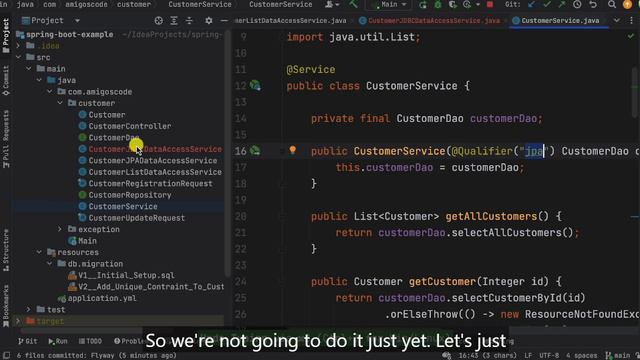Stop the running application

[490, 4]
